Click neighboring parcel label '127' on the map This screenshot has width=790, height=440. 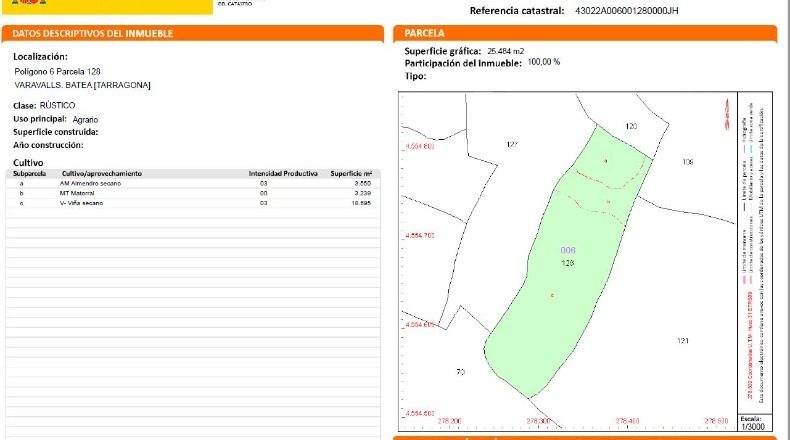coord(512,145)
